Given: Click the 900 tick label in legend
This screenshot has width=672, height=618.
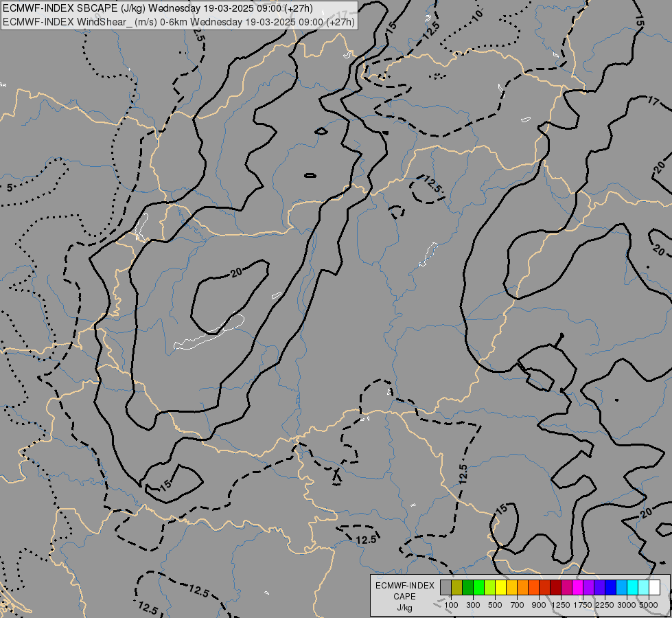Looking at the screenshot, I should [539, 605].
